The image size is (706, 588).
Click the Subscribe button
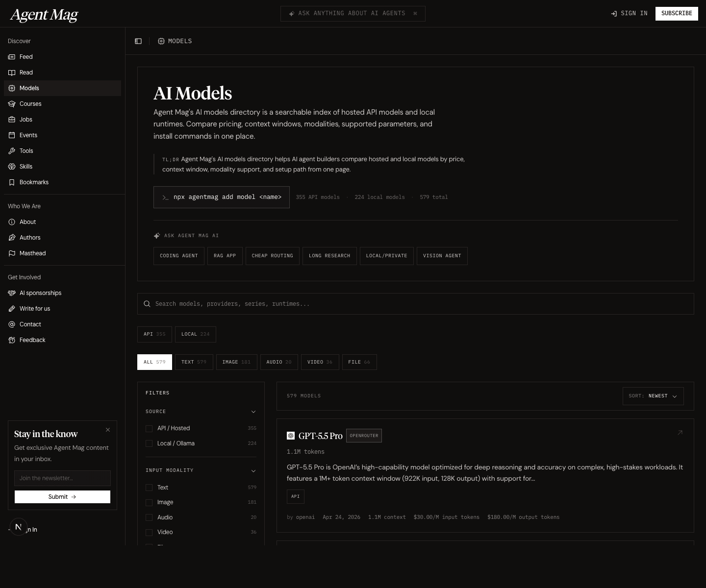click(677, 13)
